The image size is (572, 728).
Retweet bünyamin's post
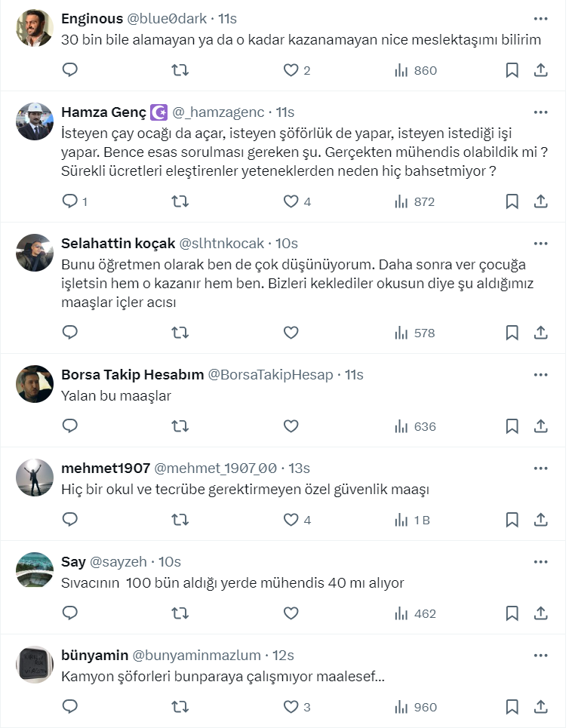coord(180,707)
